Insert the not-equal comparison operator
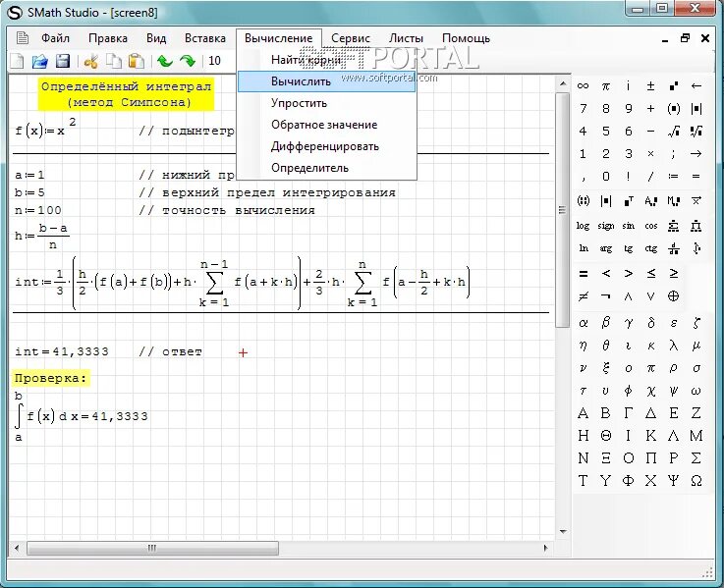 click(584, 296)
